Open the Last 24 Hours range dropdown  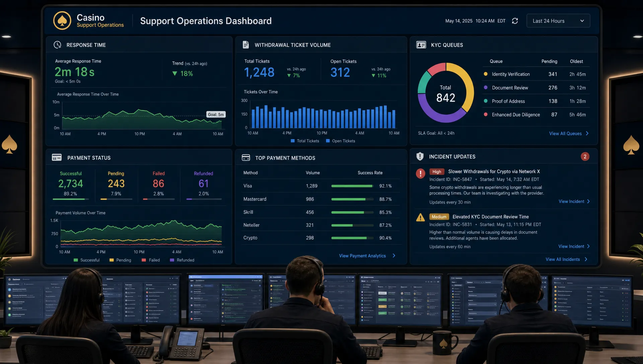558,21
